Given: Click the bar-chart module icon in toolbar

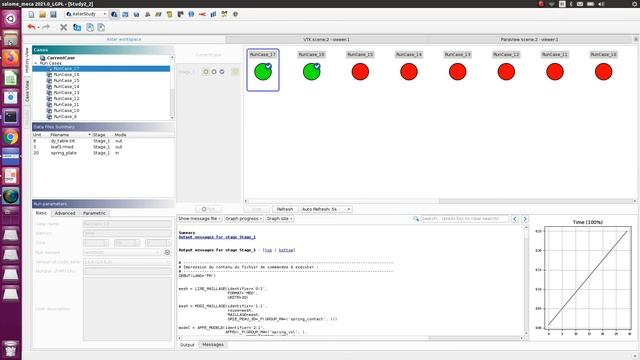Looking at the screenshot, I should 213,14.
